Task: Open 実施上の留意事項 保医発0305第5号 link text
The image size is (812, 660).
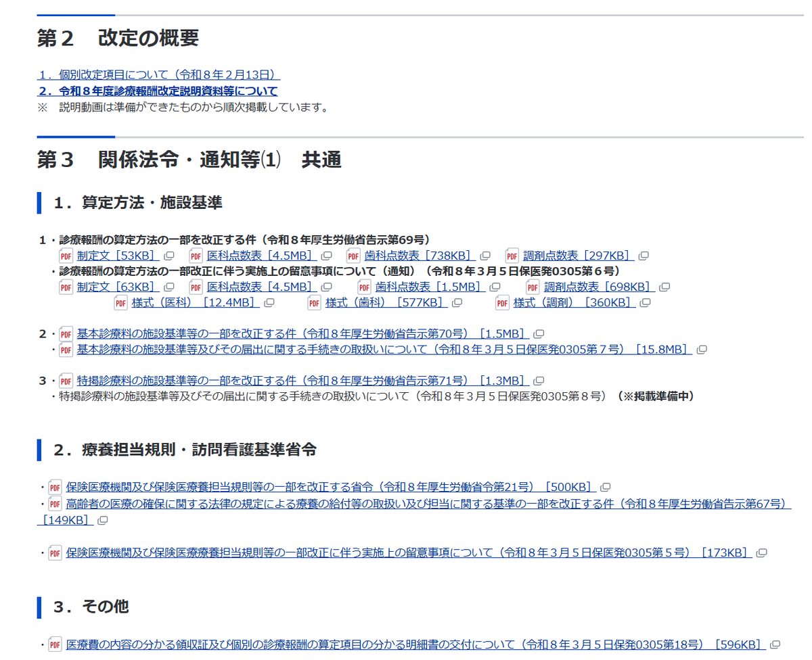Action: [x=409, y=553]
